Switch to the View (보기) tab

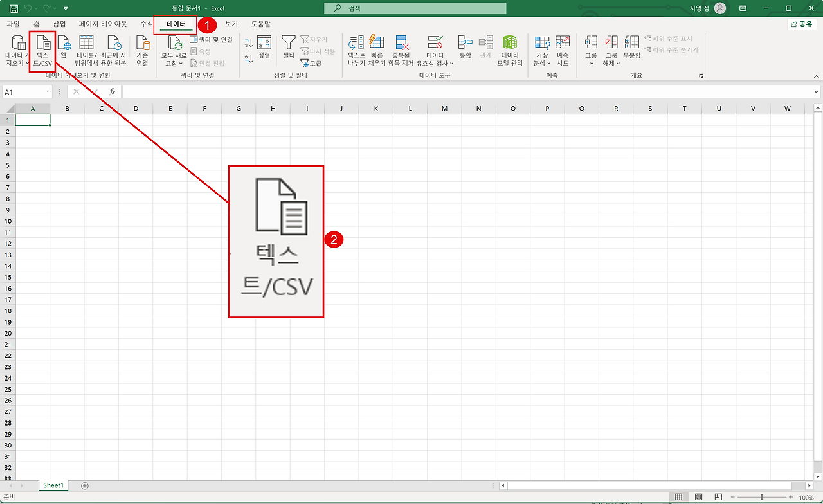[x=231, y=24]
